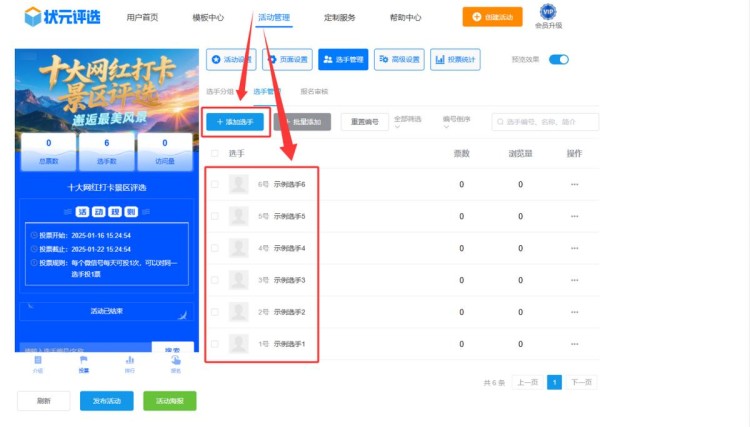Check the box for 示例选手5

click(x=214, y=216)
